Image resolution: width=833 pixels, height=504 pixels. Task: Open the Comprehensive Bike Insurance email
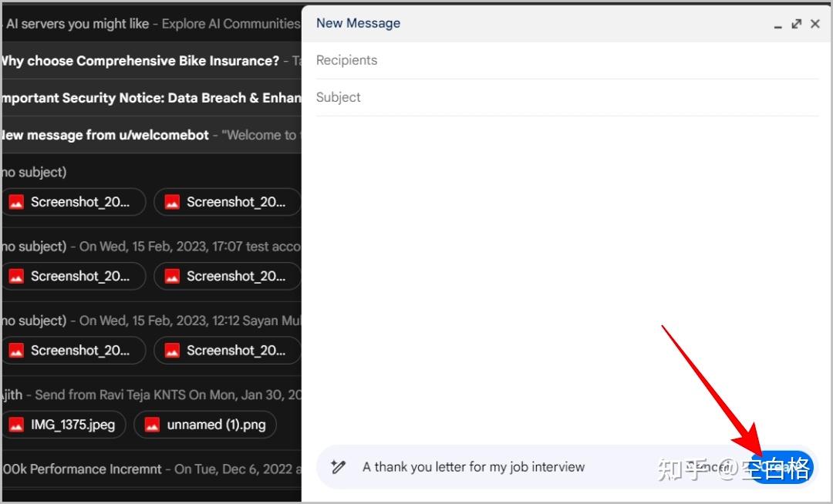click(152, 61)
